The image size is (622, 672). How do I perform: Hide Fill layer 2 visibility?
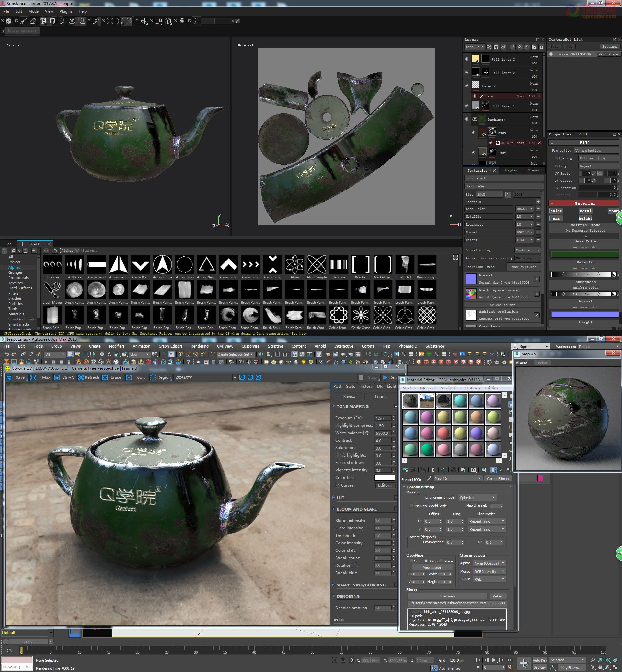click(x=466, y=72)
